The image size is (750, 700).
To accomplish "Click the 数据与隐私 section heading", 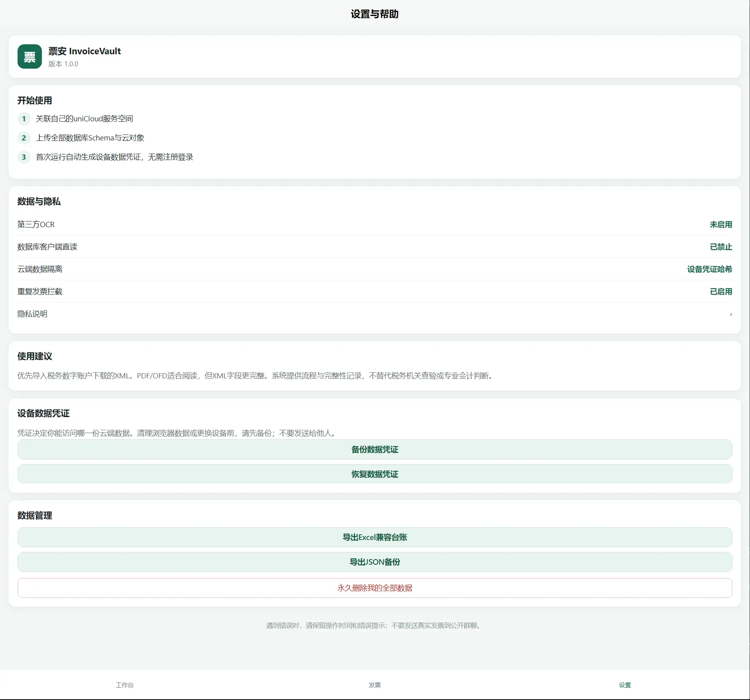I will pyautogui.click(x=39, y=201).
